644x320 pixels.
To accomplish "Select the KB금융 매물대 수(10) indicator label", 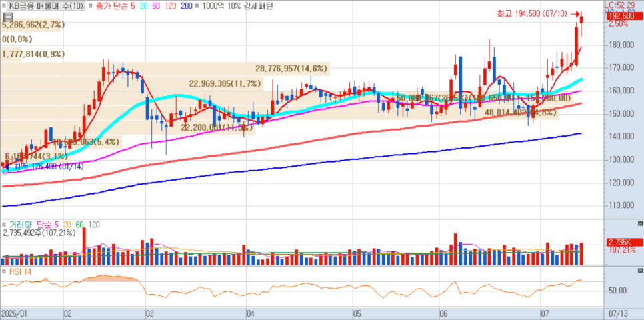I will click(x=45, y=6).
